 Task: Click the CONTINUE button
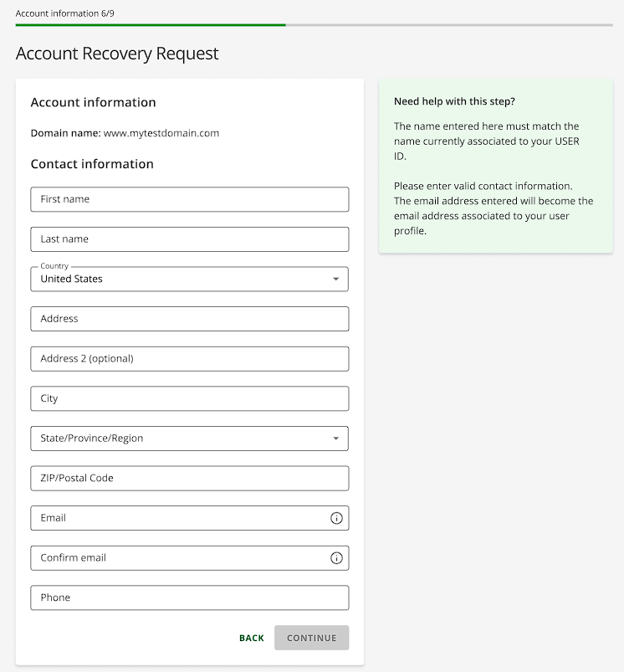click(311, 637)
